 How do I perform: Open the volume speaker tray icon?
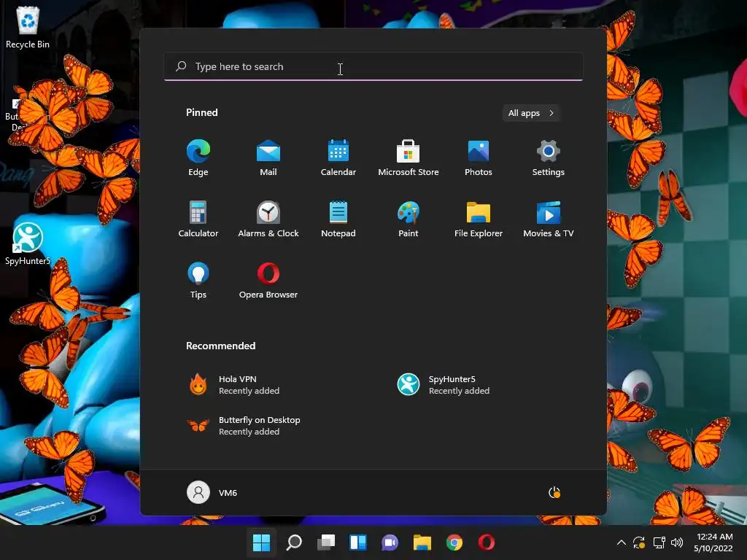676,542
